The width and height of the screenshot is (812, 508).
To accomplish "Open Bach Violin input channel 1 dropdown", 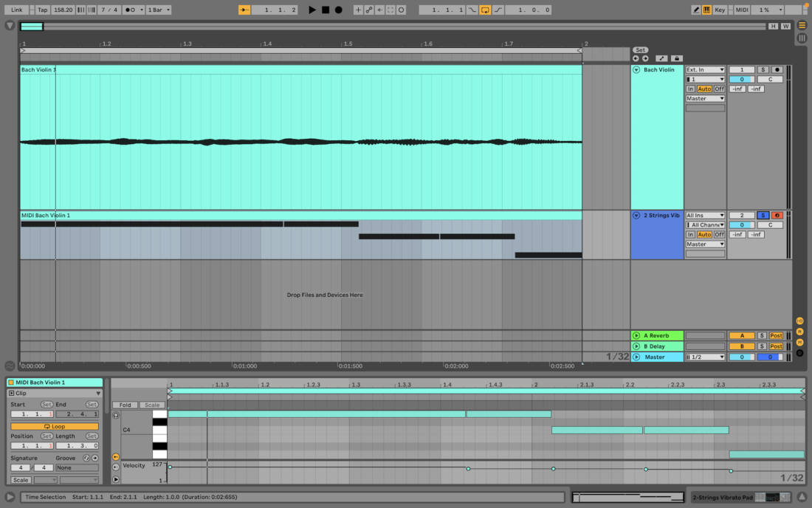I will (705, 79).
